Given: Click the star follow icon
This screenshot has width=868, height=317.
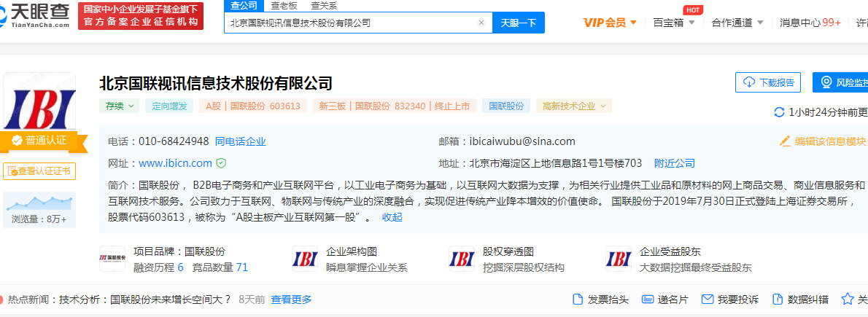Looking at the screenshot, I should point(848,300).
